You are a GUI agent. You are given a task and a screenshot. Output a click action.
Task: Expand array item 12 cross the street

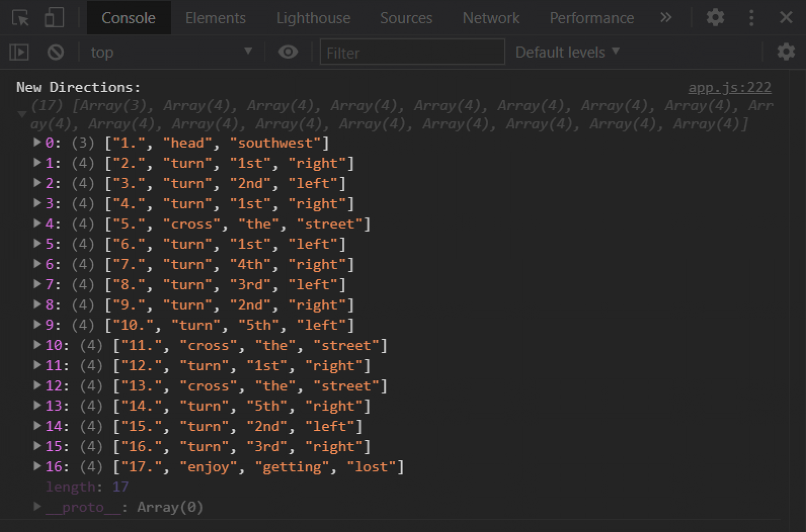point(37,385)
